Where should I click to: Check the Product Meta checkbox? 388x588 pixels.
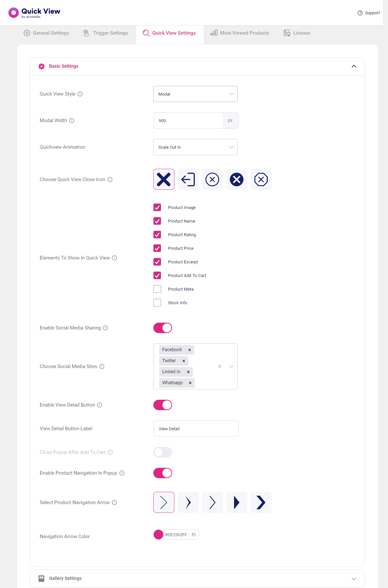(x=157, y=289)
